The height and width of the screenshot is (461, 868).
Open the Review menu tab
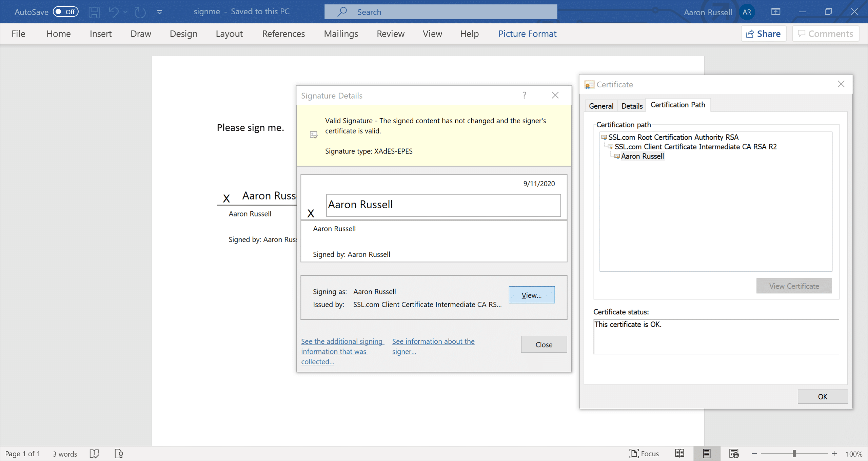pyautogui.click(x=390, y=33)
